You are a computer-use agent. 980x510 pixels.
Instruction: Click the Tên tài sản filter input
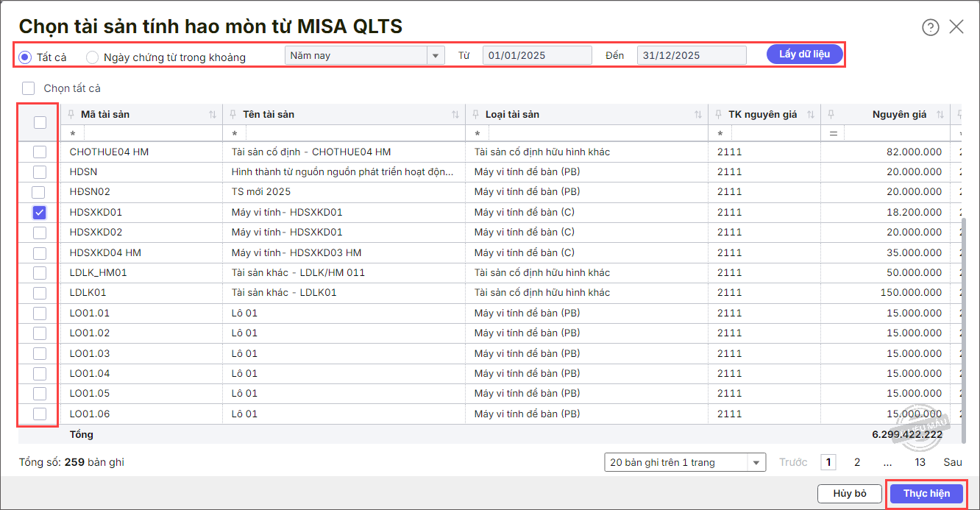(x=355, y=134)
